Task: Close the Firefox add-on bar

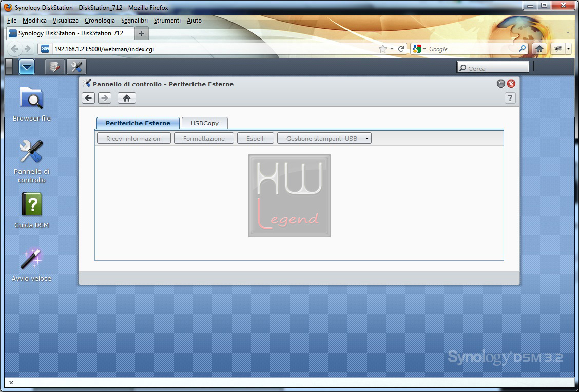Action: [x=11, y=383]
